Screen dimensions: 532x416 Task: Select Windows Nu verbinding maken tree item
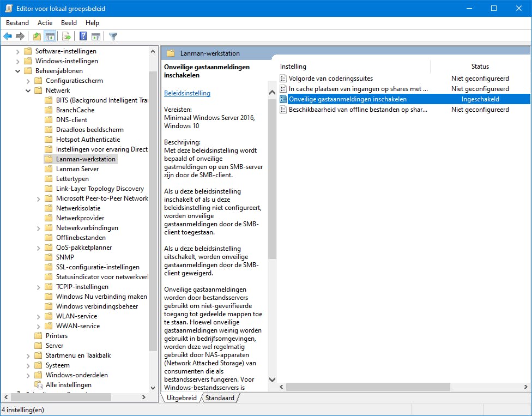click(101, 297)
